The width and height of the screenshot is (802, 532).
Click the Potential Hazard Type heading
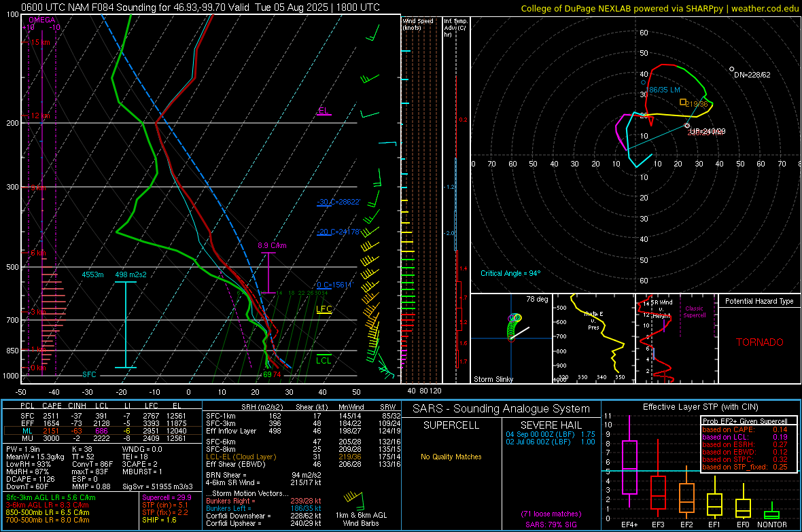759,301
